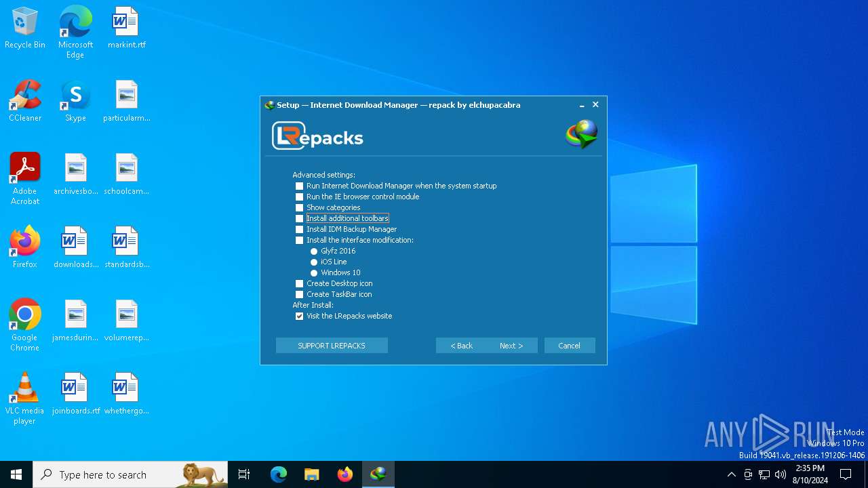Check Install additional toolbars option

point(299,218)
